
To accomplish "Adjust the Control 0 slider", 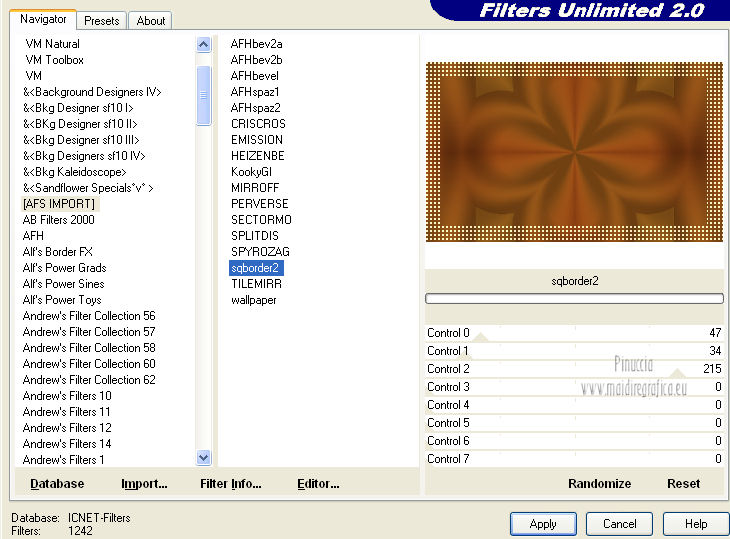I will 575,333.
